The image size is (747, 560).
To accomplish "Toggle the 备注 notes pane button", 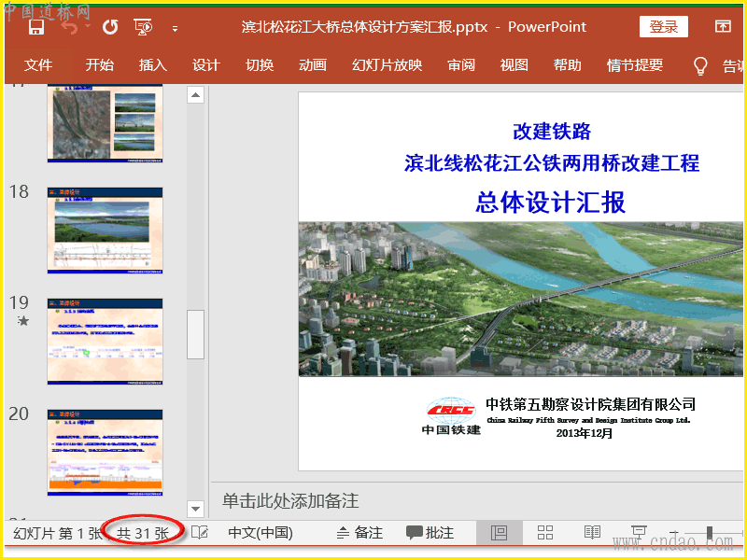I will tap(359, 533).
